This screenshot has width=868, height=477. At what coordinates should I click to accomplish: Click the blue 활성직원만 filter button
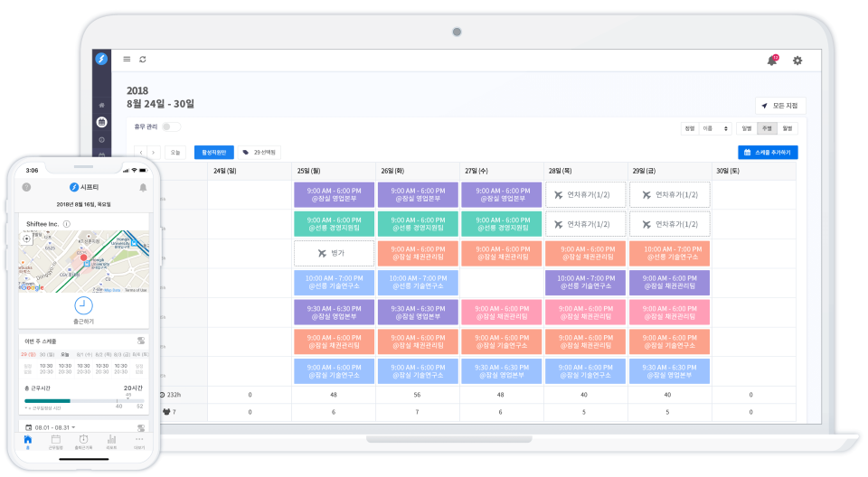[214, 152]
